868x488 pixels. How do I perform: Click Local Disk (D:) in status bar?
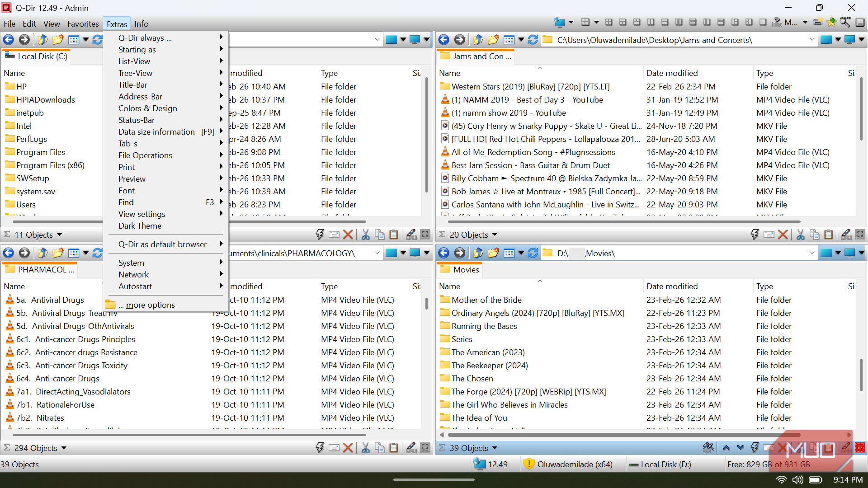click(x=660, y=464)
